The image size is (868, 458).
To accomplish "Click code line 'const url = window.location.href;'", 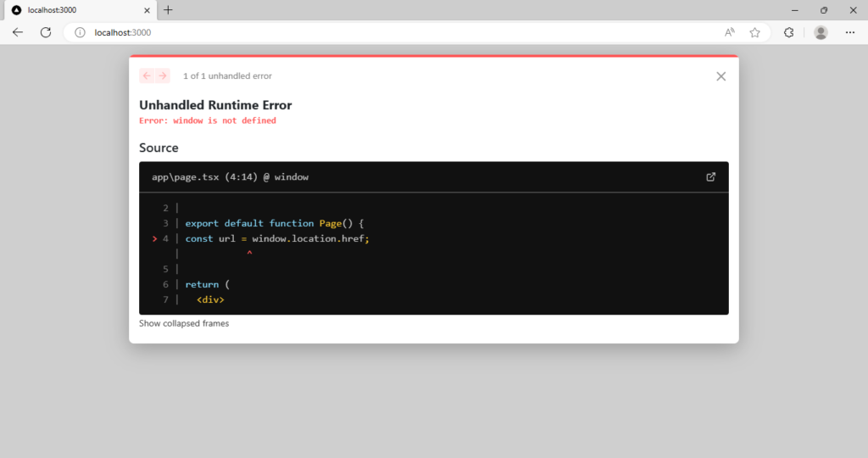I will point(277,238).
